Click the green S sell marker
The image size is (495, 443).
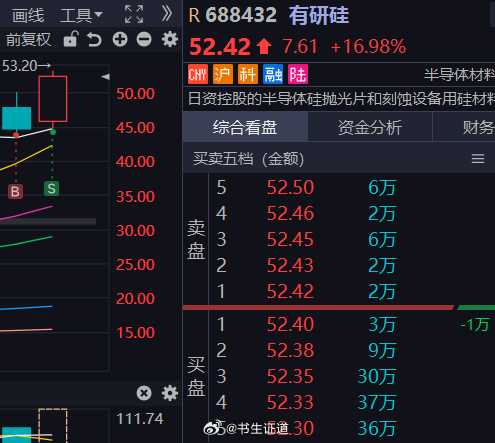click(51, 189)
